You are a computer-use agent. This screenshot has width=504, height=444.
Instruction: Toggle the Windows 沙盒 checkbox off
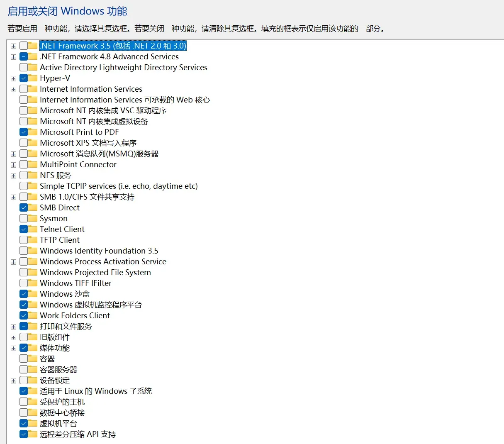[24, 294]
